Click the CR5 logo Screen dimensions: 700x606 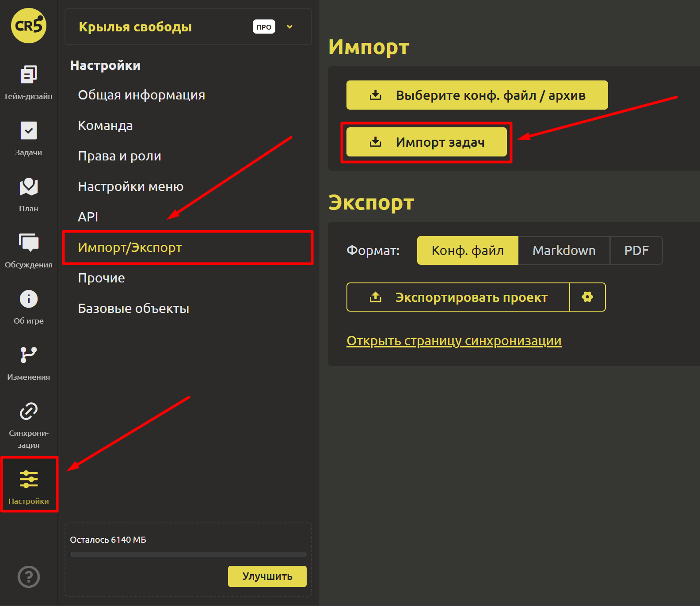click(x=29, y=26)
